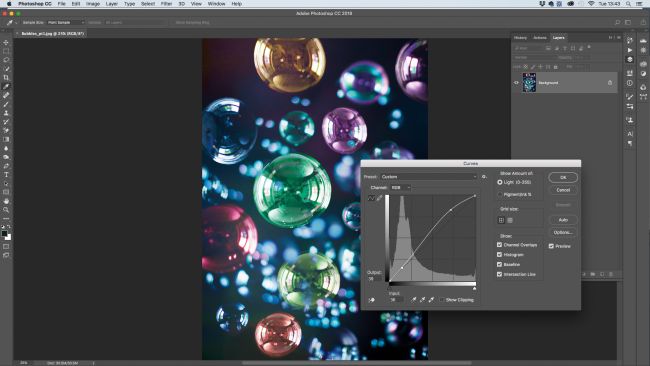This screenshot has height=366, width=650.
Task: Select the Crop tool
Action: tap(6, 78)
